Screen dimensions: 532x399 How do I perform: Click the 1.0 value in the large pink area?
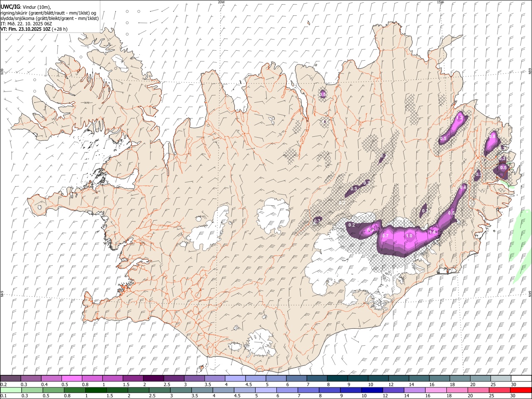409,236
